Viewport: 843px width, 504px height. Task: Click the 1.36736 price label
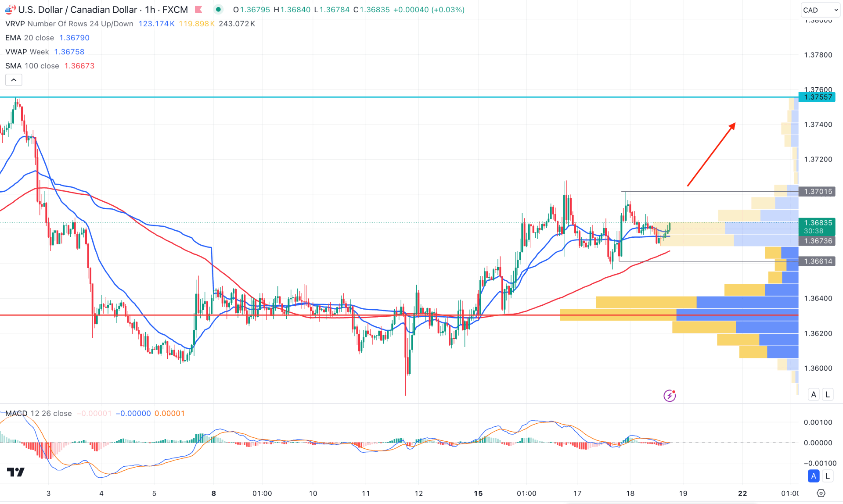818,241
